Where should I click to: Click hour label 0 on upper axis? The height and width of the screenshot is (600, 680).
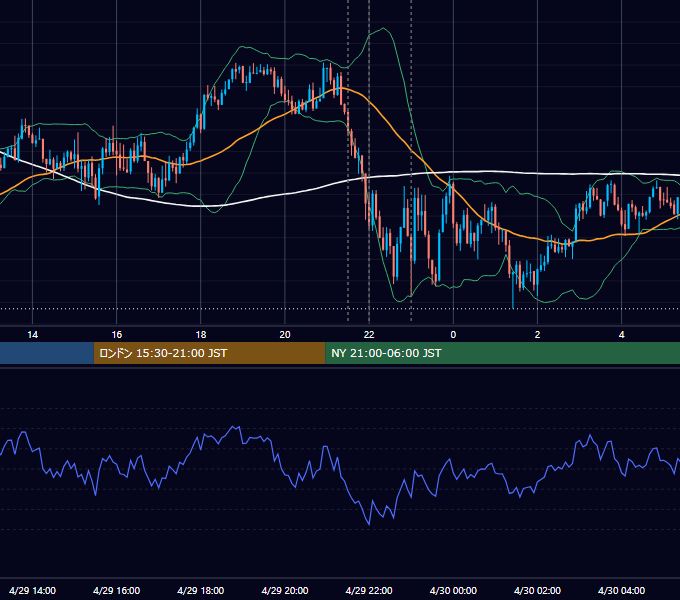point(453,335)
